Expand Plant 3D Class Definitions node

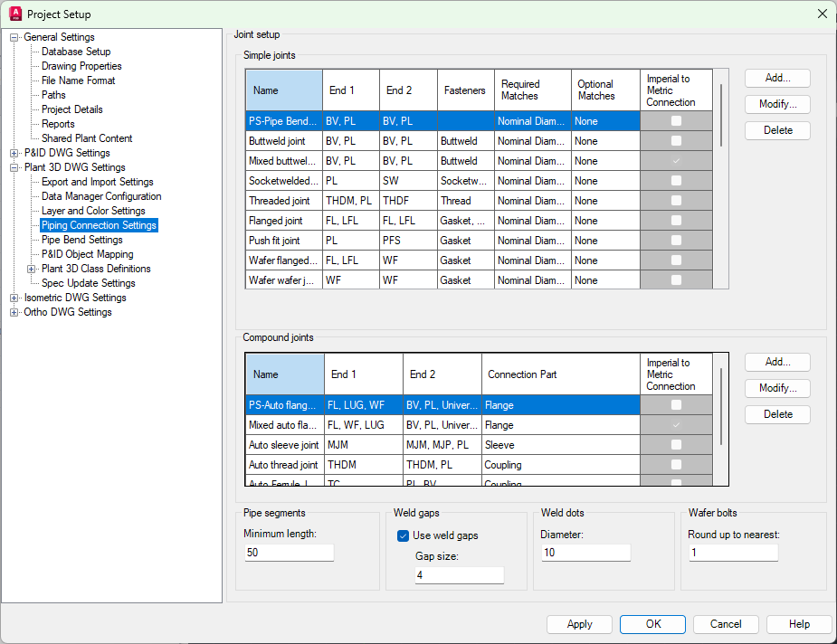(x=32, y=269)
